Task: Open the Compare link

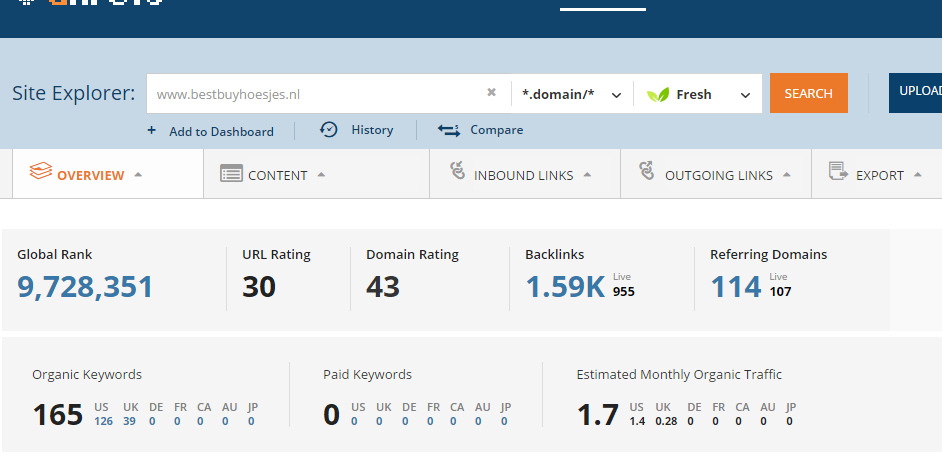Action: 496,130
